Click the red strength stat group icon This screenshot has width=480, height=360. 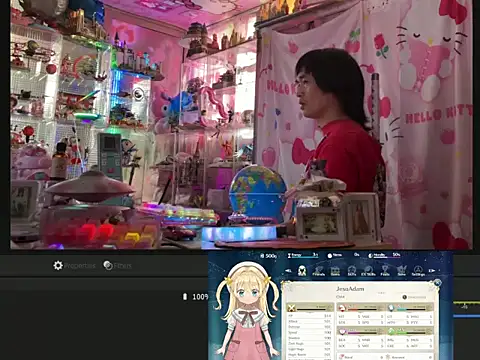[x=341, y=308]
